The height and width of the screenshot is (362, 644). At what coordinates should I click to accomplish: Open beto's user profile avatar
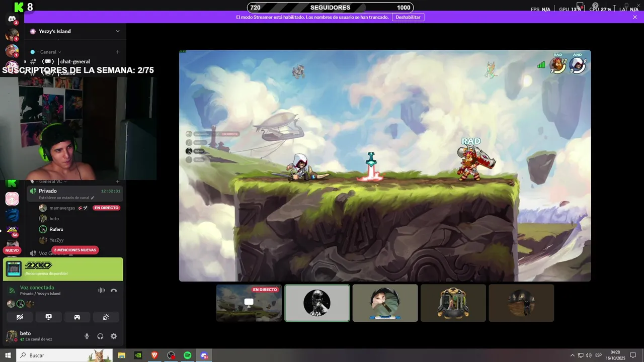(12, 336)
